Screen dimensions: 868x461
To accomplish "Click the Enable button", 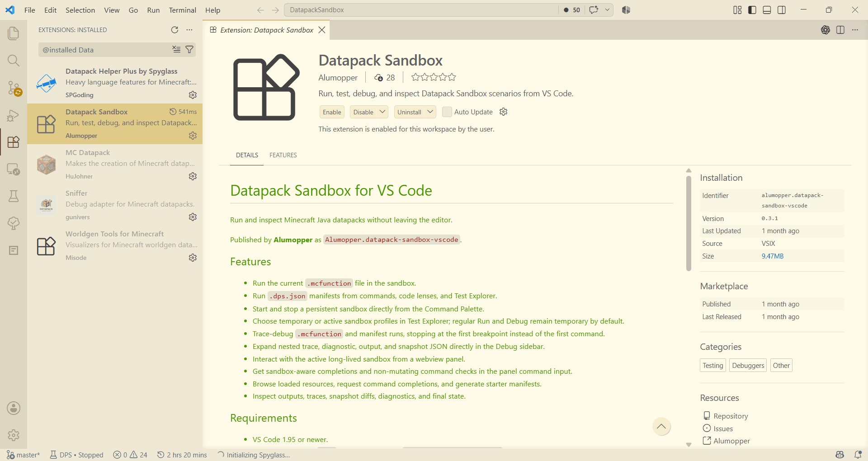I will [x=332, y=112].
